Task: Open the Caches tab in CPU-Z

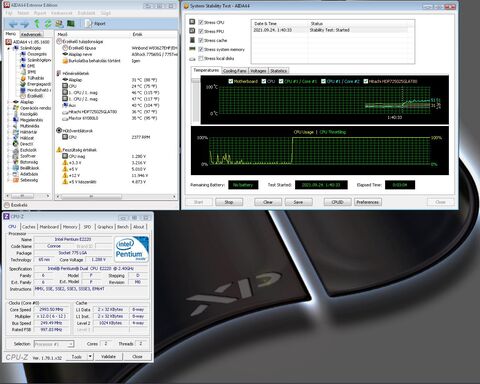Action: click(x=29, y=227)
